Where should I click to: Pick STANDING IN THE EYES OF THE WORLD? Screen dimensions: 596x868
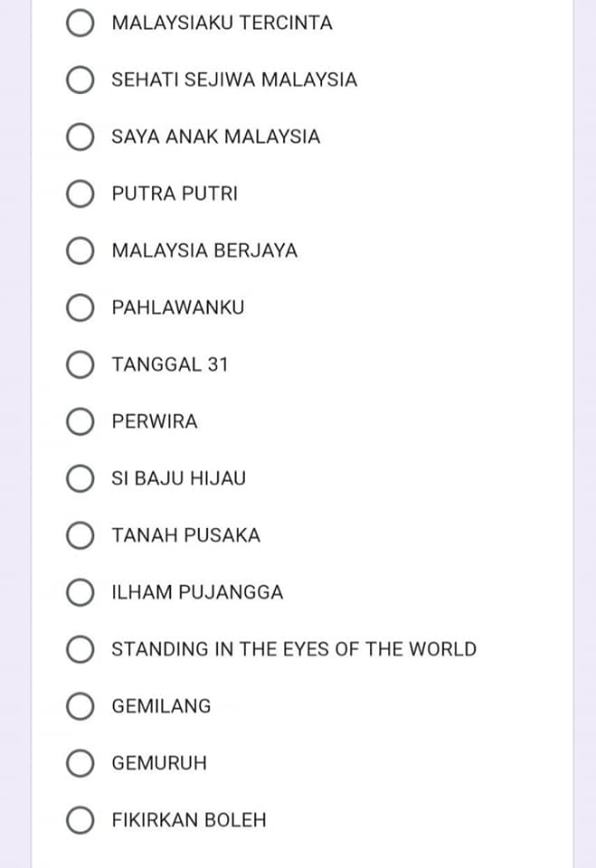click(80, 649)
